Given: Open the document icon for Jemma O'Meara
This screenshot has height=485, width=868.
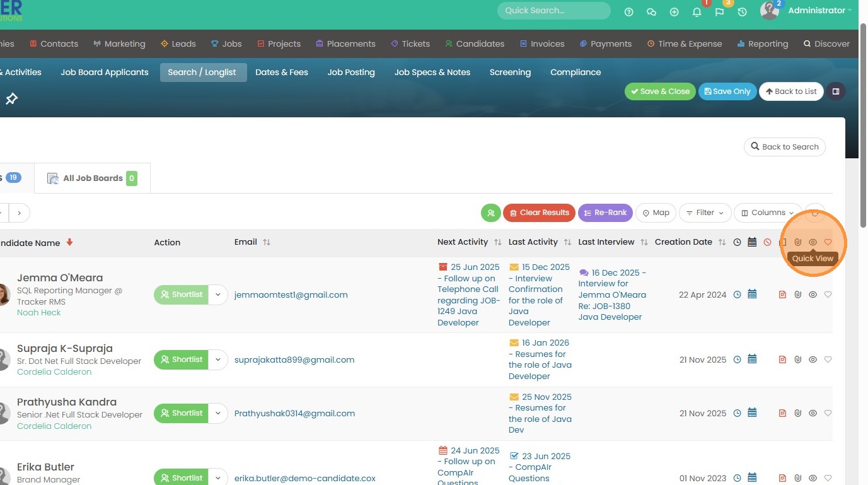Looking at the screenshot, I should coord(782,295).
